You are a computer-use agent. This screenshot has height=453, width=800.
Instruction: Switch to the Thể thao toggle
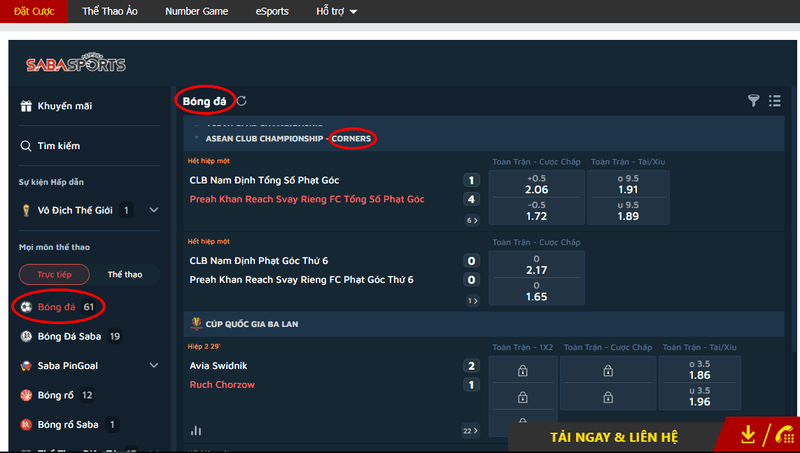(x=125, y=274)
